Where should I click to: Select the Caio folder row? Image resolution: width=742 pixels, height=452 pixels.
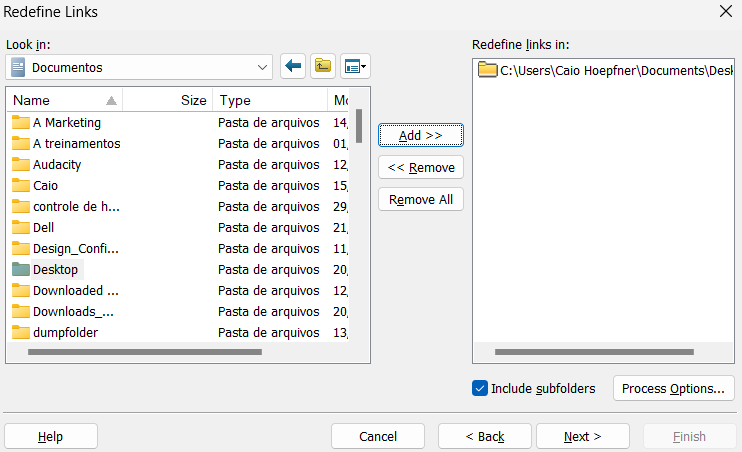click(178, 186)
